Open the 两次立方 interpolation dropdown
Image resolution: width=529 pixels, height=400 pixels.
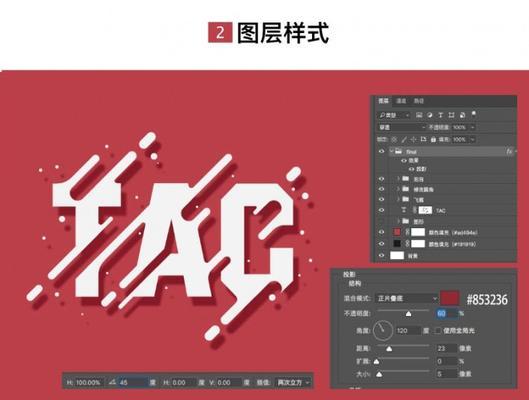(x=293, y=382)
